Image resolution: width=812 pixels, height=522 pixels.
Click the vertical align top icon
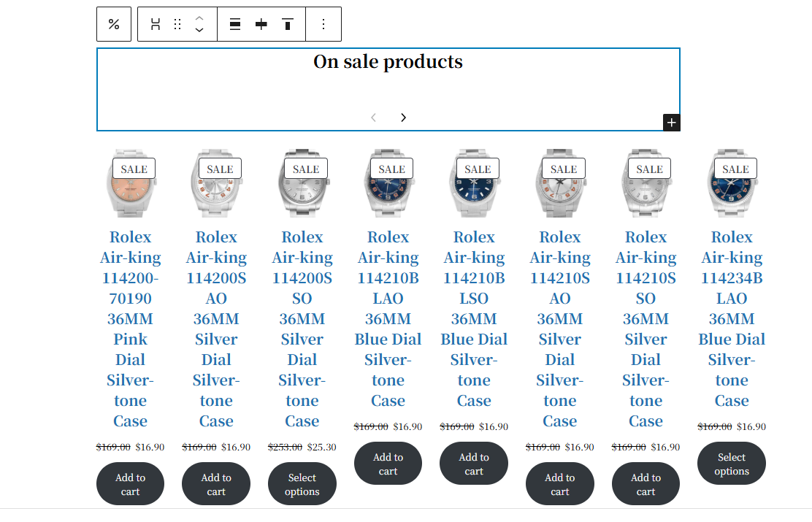click(287, 23)
